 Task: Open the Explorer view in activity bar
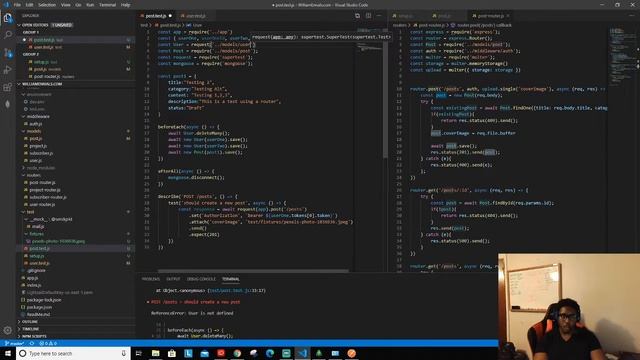(8, 18)
